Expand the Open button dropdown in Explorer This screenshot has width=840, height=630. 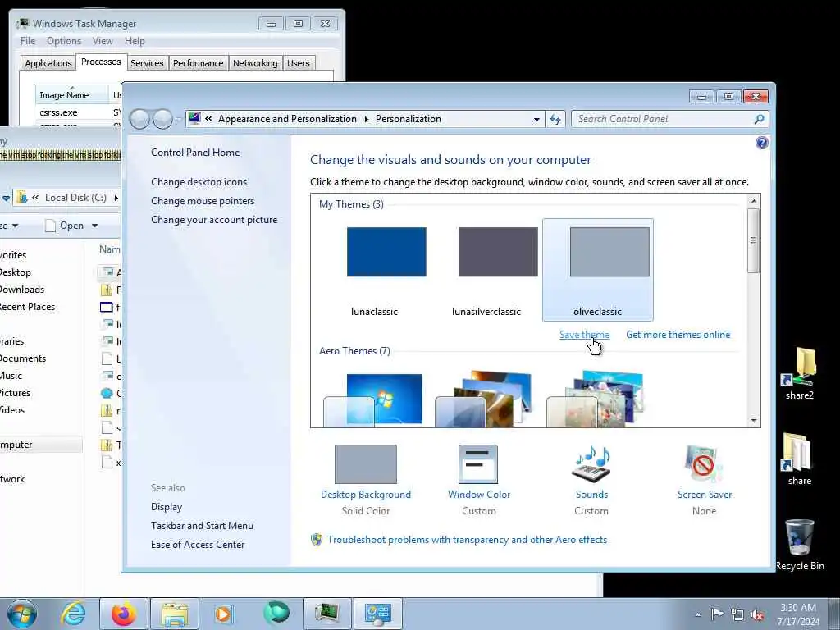point(95,226)
